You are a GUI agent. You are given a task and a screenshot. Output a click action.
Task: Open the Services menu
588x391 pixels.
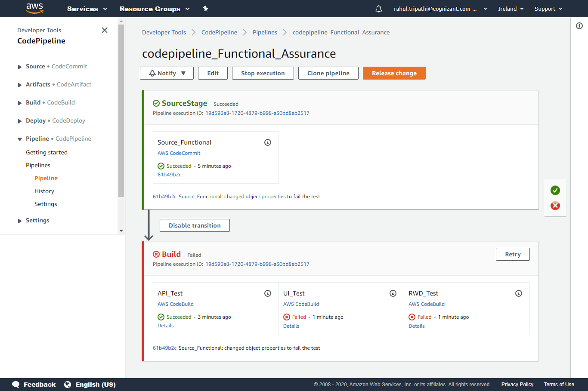coord(87,9)
